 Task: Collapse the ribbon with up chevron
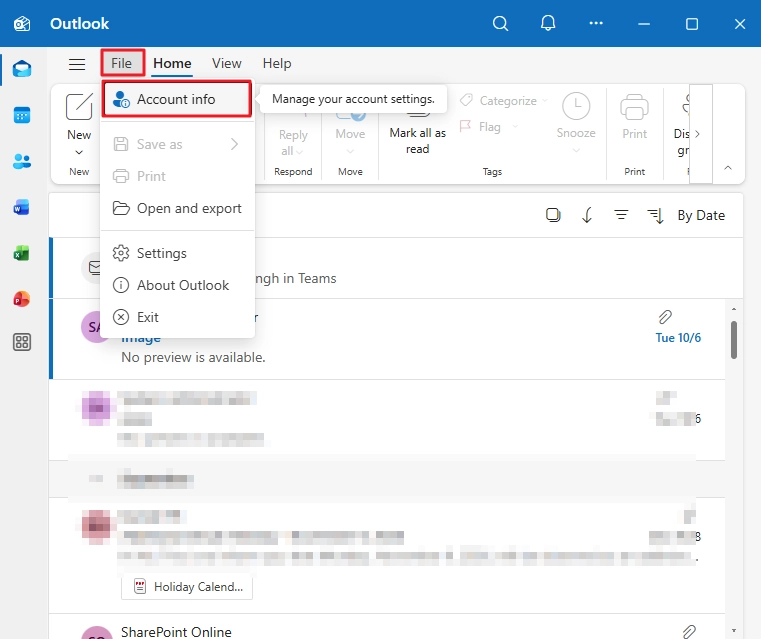pyautogui.click(x=728, y=168)
